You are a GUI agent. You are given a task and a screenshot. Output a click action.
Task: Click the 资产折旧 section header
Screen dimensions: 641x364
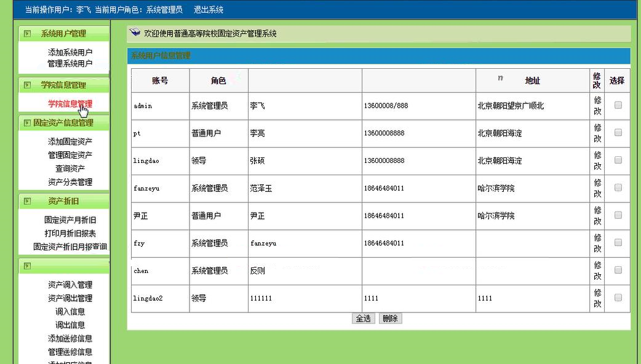[x=64, y=201]
